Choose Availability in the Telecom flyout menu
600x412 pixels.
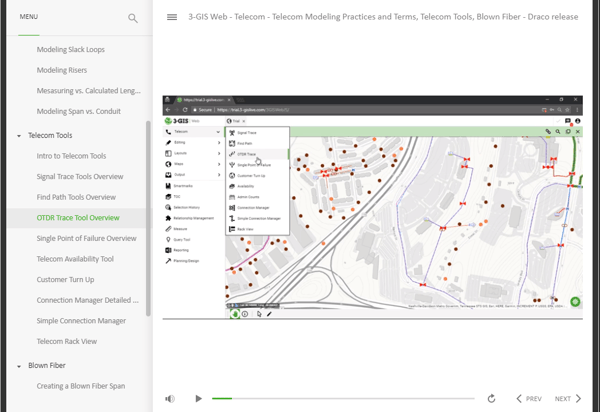[x=241, y=186]
